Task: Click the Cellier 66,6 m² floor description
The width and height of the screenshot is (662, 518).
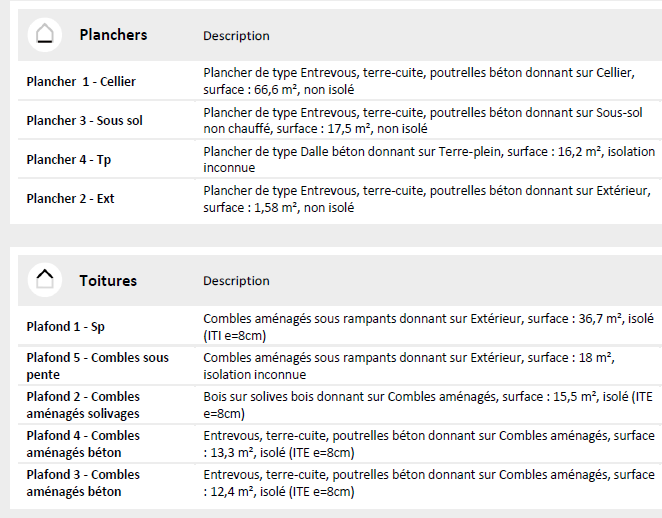Action: click(419, 81)
